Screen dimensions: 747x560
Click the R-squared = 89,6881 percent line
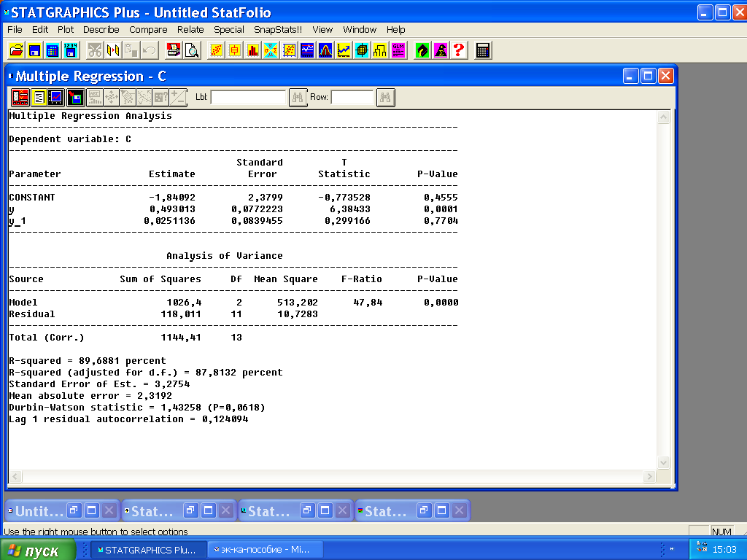[x=88, y=361]
